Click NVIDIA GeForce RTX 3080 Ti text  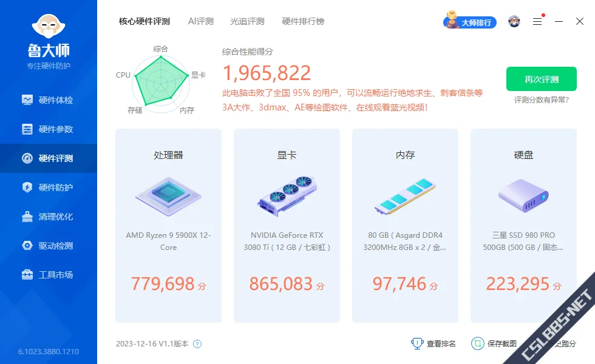[287, 241]
